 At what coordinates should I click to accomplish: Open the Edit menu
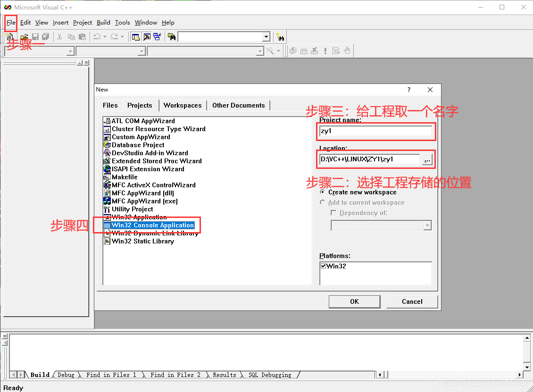point(25,23)
